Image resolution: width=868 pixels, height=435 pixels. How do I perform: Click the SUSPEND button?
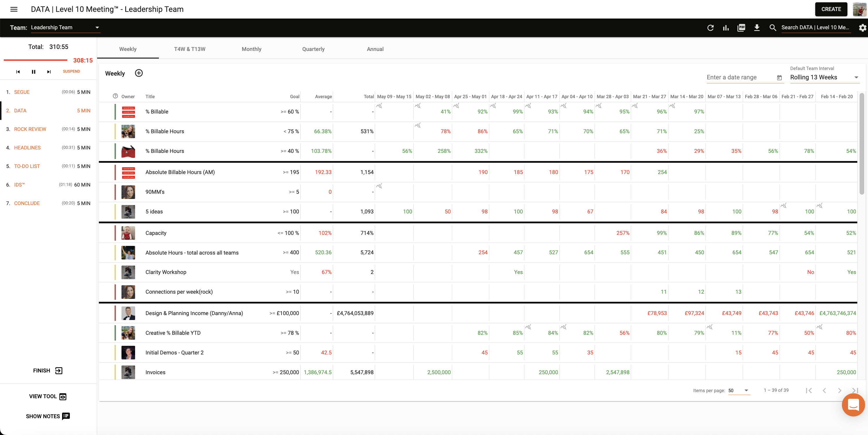coord(71,71)
